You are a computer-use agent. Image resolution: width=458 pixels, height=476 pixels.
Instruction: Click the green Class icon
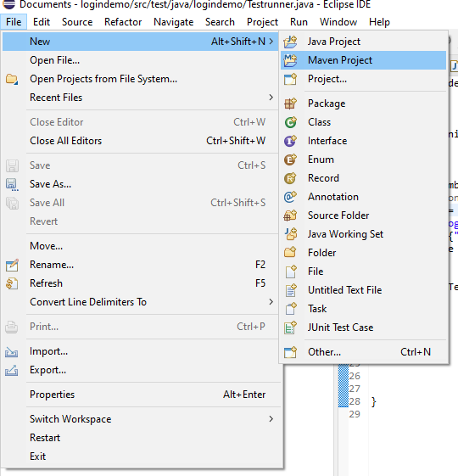pyautogui.click(x=290, y=122)
